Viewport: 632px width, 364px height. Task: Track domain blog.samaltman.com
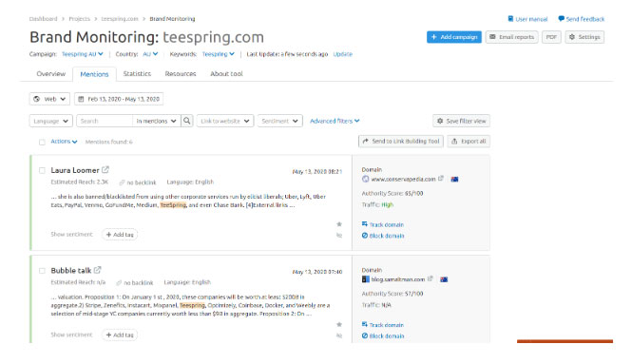click(x=383, y=325)
